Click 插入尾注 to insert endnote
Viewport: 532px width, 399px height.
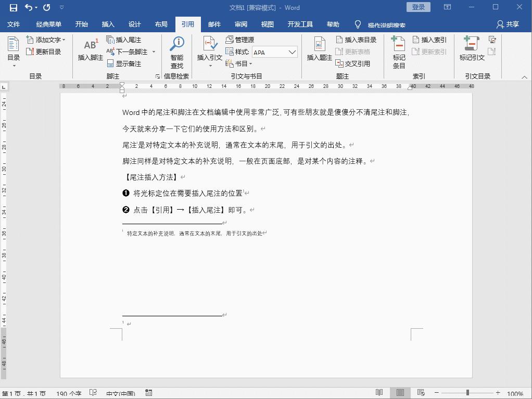(x=124, y=40)
